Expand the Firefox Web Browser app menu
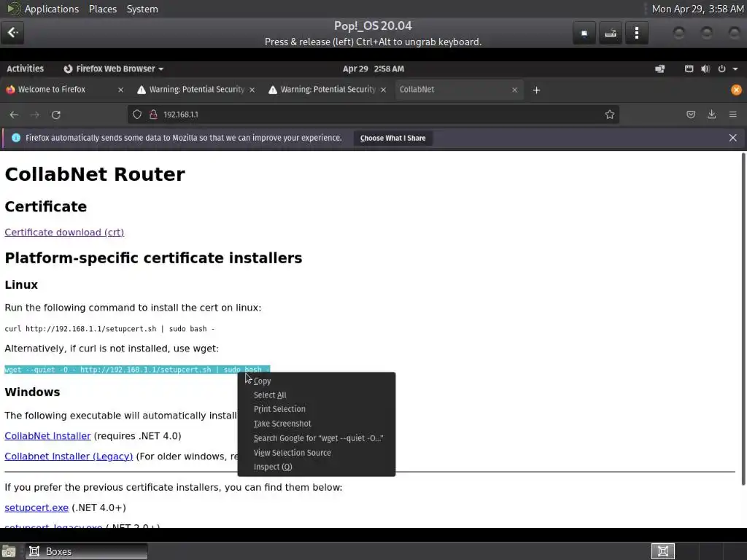The height and width of the screenshot is (560, 747). click(114, 69)
